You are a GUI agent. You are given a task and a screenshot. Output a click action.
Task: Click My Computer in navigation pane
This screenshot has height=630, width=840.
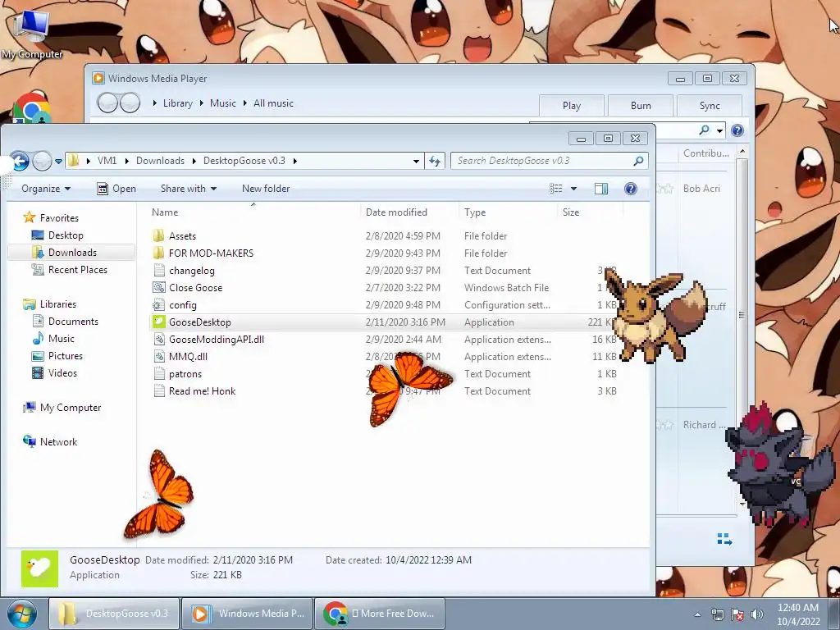[x=71, y=408]
